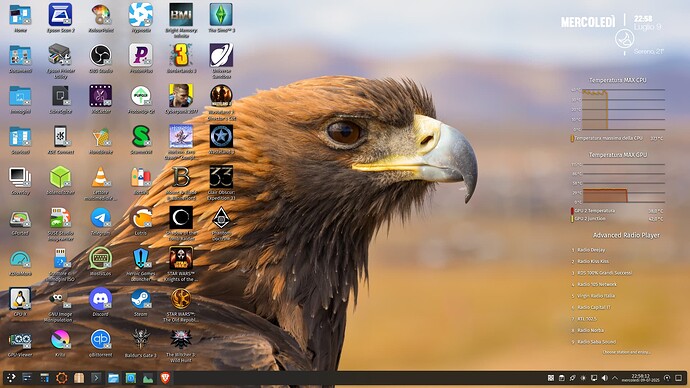This screenshot has height=388, width=690.
Task: Play Radio Deejay station
Action: [x=591, y=250]
